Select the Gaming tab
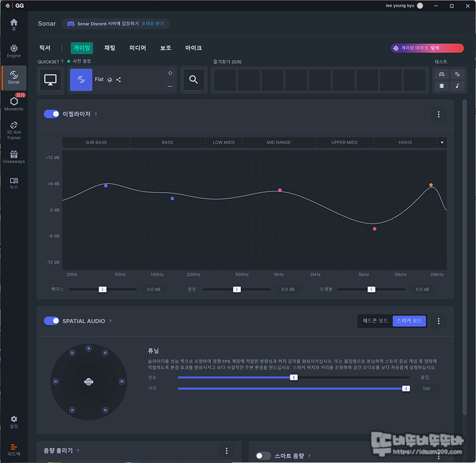Viewport: 476px width, 463px height. (x=81, y=48)
